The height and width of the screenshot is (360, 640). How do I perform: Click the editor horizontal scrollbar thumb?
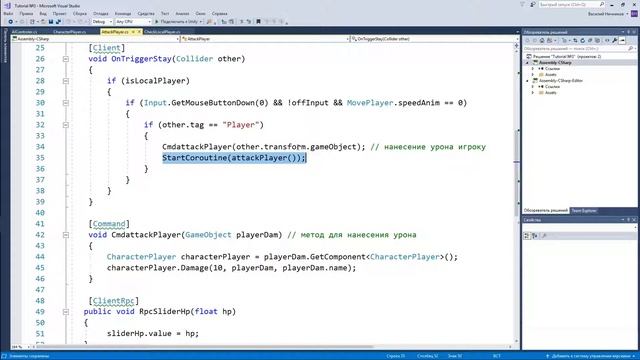pos(204,347)
